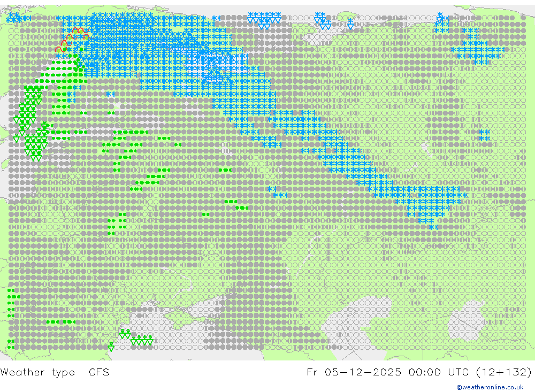Viewport: 535px width, 392px height.
Task: Select the "00:00 UTC" time label
Action: coord(439,372)
